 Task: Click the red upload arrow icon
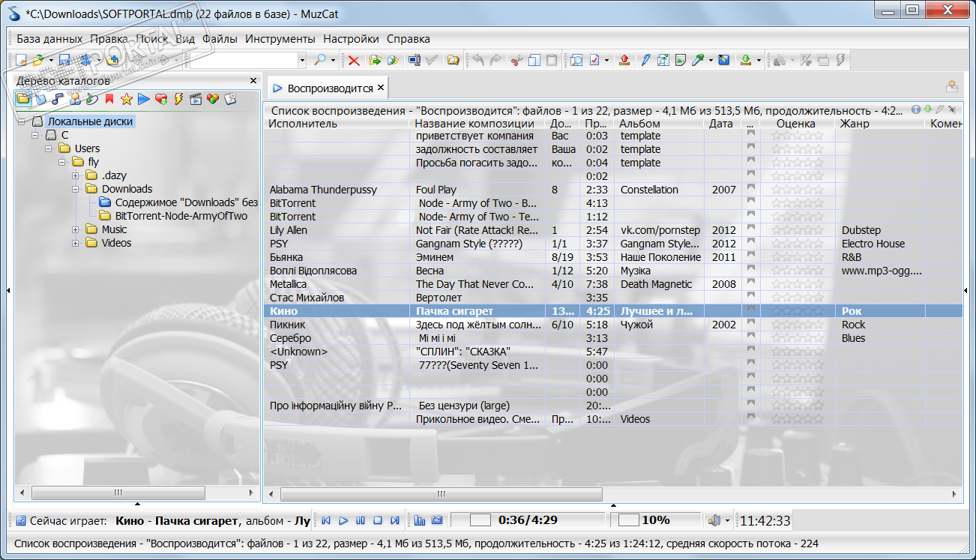624,60
